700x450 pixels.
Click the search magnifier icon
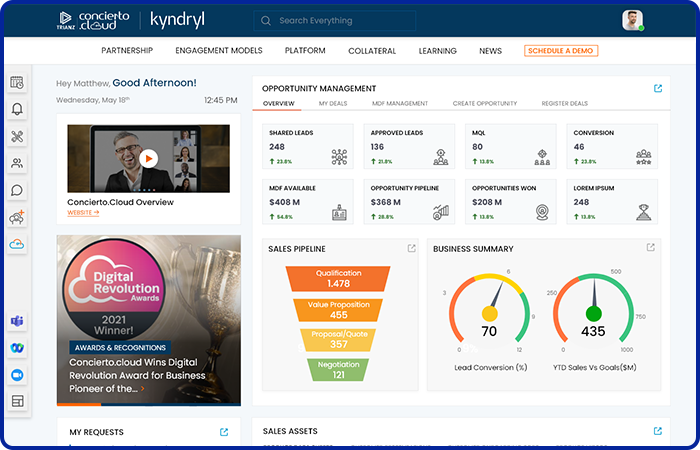pyautogui.click(x=266, y=21)
